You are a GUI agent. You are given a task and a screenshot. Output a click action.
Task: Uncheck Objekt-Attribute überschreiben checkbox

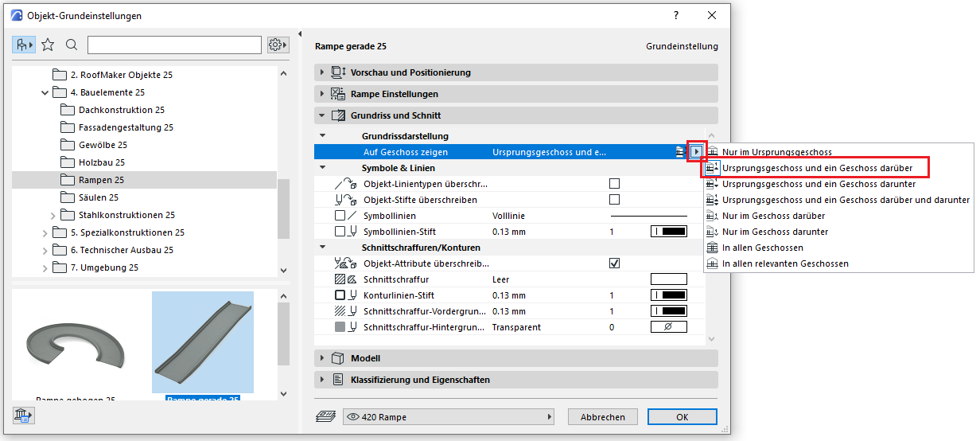614,263
